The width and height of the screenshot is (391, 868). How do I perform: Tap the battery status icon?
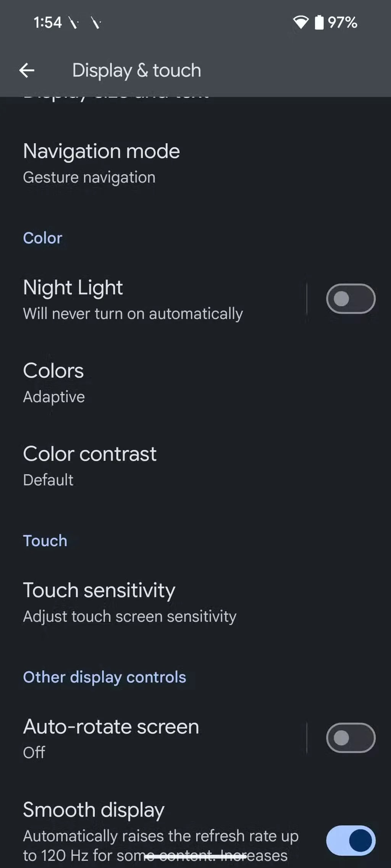click(319, 23)
